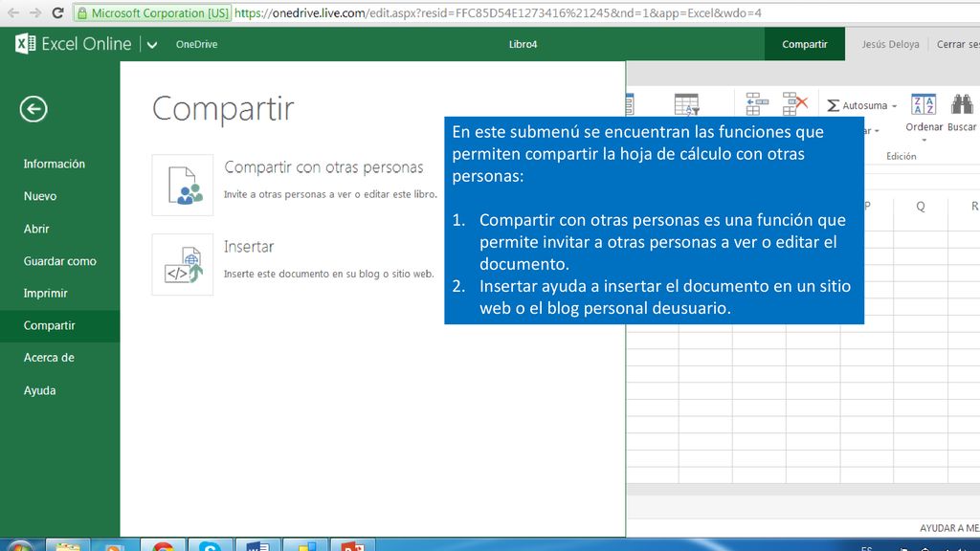This screenshot has width=980, height=551.
Task: Click the circled back arrow in the sidebar
Action: point(33,109)
